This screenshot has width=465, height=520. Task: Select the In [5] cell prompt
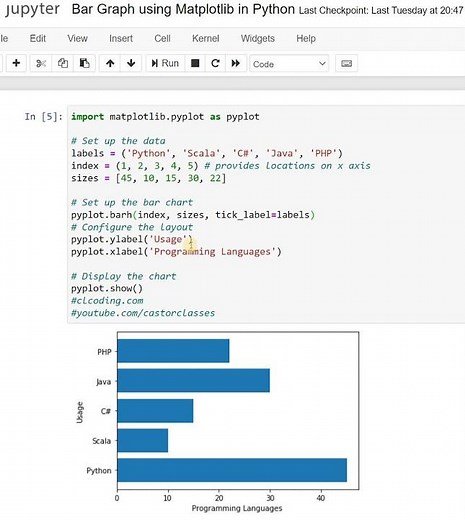pyautogui.click(x=43, y=117)
